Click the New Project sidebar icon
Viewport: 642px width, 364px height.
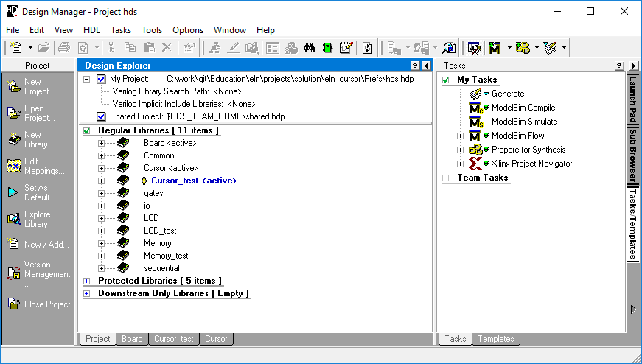pos(13,86)
